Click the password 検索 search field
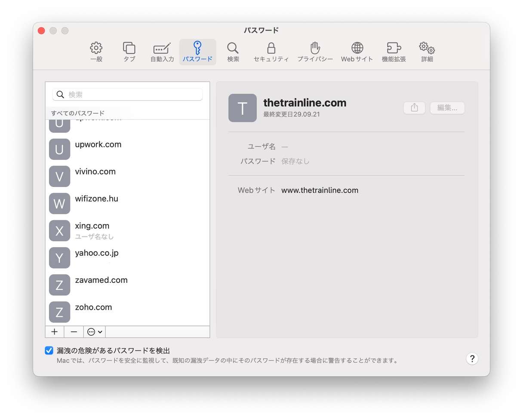 pos(127,95)
